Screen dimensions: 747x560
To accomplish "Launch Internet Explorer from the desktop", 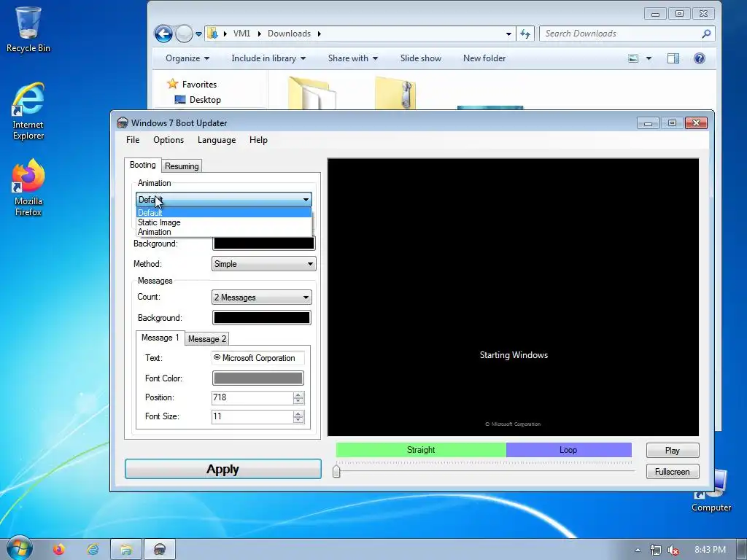I will click(x=28, y=111).
